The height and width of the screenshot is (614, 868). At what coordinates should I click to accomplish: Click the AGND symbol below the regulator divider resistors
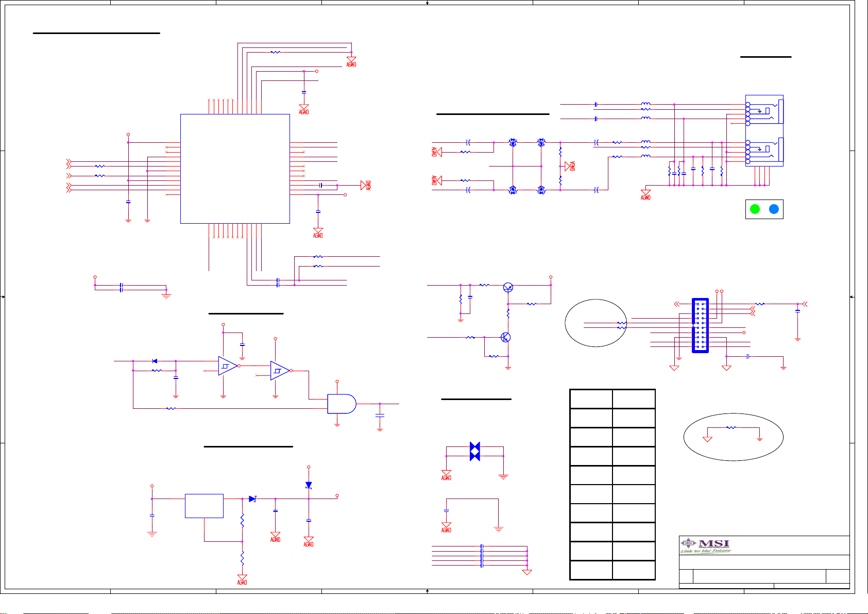click(x=242, y=579)
